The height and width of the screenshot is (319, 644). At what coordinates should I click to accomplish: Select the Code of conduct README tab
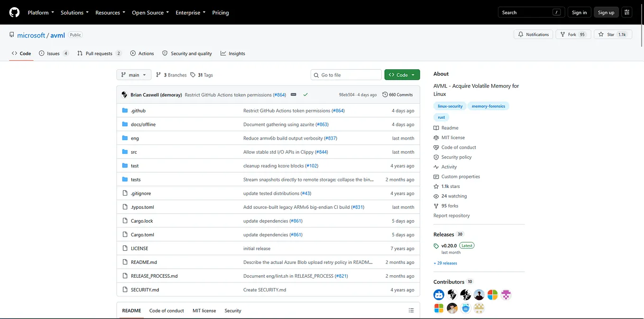(x=166, y=310)
